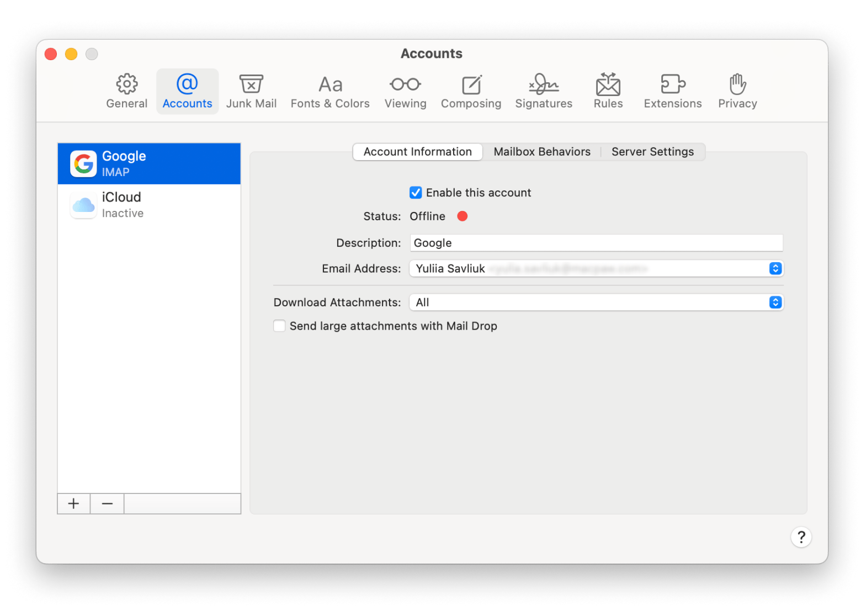The image size is (861, 616).
Task: Open the General preferences pane
Action: tap(126, 92)
